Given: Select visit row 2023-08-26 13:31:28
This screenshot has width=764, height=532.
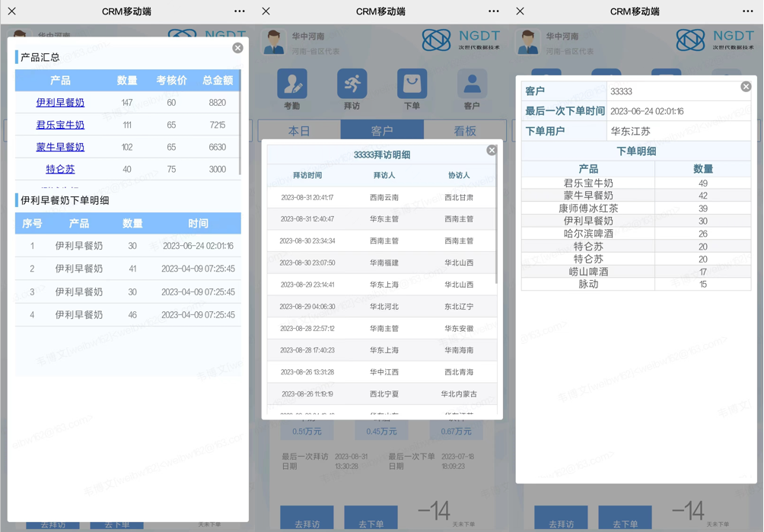Looking at the screenshot, I should click(382, 371).
